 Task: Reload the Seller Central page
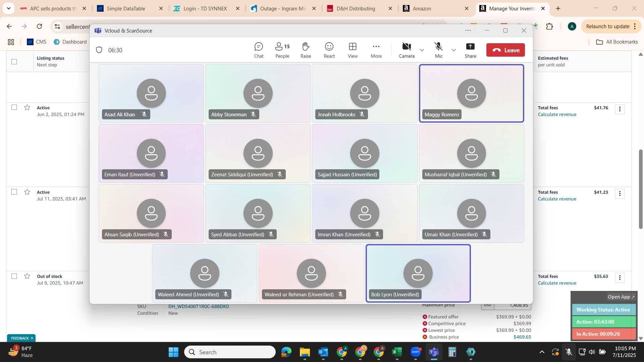(39, 26)
